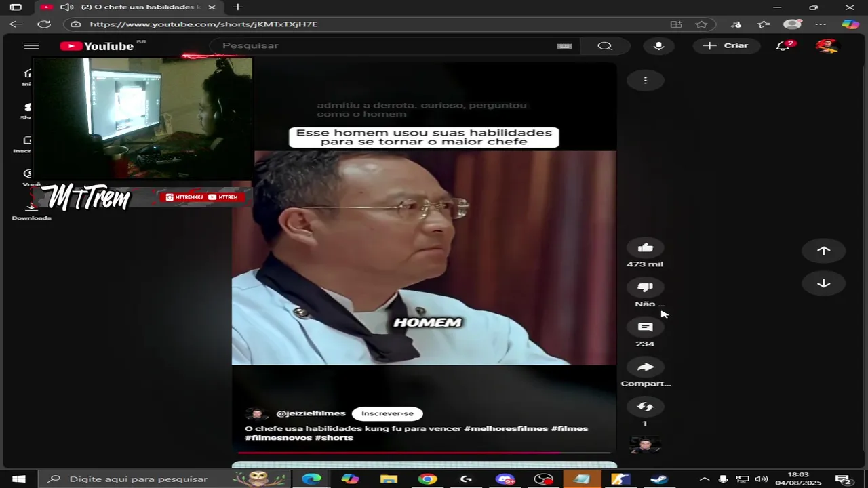This screenshot has height=488, width=868.
Task: Open Edge favorites list
Action: pos(764,24)
